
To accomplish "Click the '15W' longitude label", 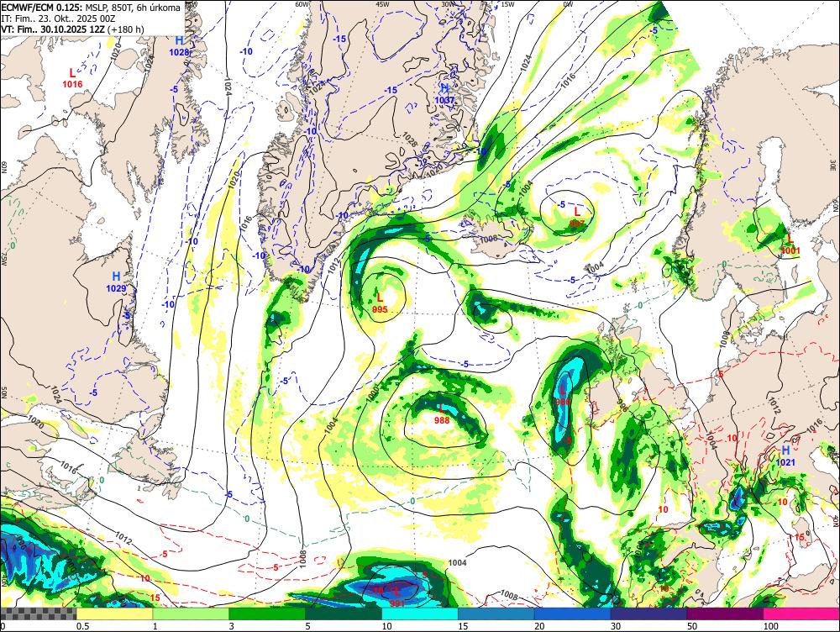I will pyautogui.click(x=508, y=3).
